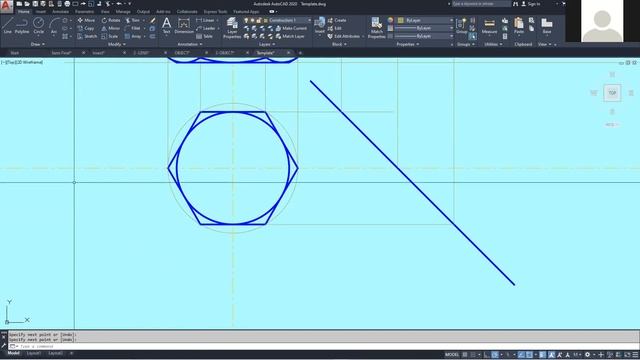
Task: Open the Annotate ribbon tab
Action: 60,12
